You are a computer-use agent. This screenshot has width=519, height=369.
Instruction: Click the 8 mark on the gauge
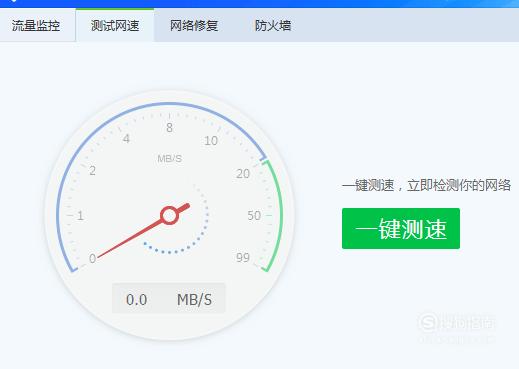[x=169, y=127]
